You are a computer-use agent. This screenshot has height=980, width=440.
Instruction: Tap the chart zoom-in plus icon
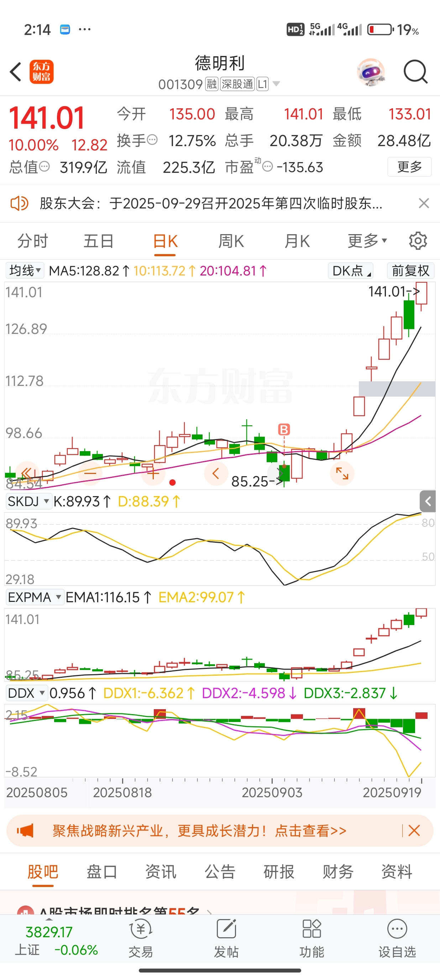(x=153, y=473)
